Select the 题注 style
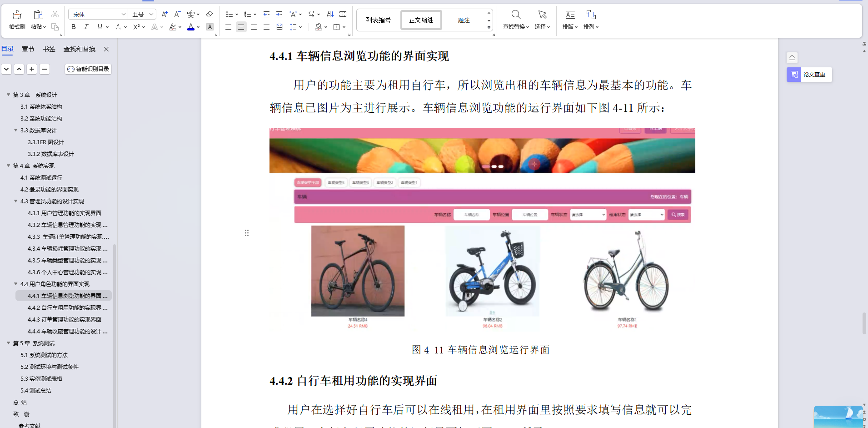868x428 pixels. [x=464, y=20]
